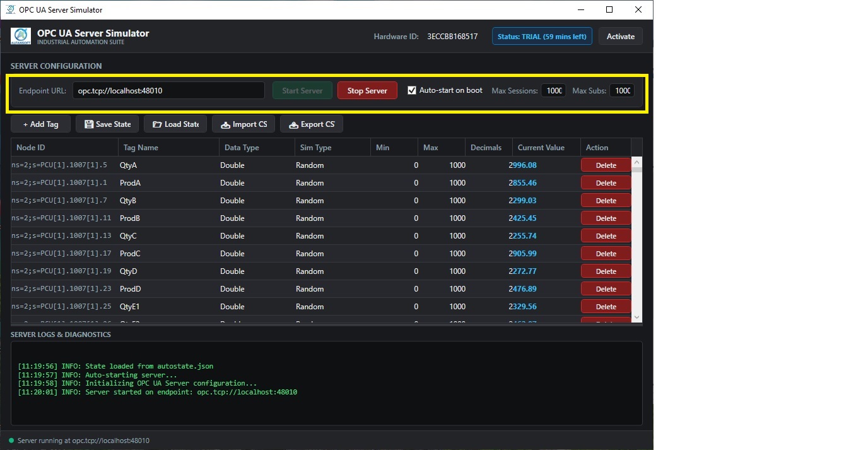Screen dimensions: 868x450
Task: Click status bar text "Server running at opc.tcp://localhost:48010"
Action: pos(83,441)
